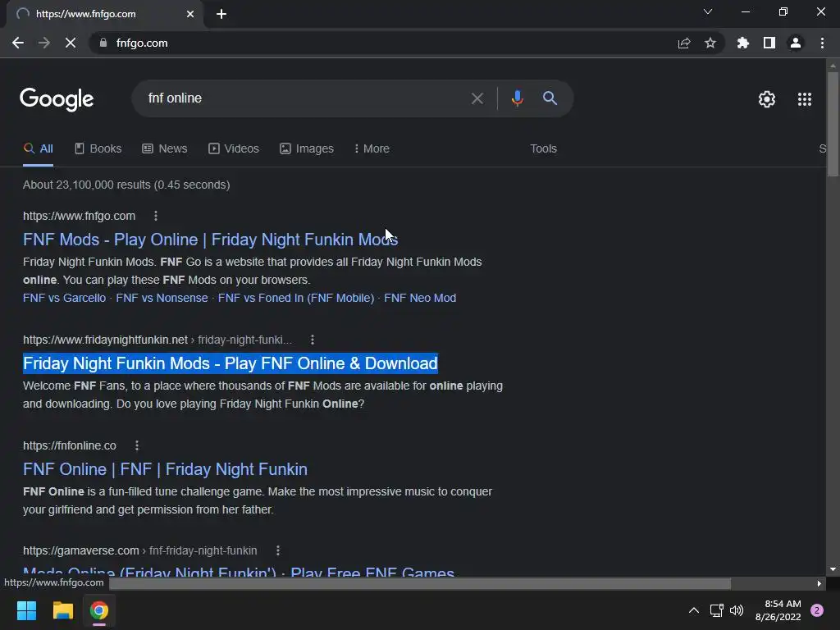The image size is (840, 630).
Task: Open the Extensions puzzle icon
Action: (743, 43)
